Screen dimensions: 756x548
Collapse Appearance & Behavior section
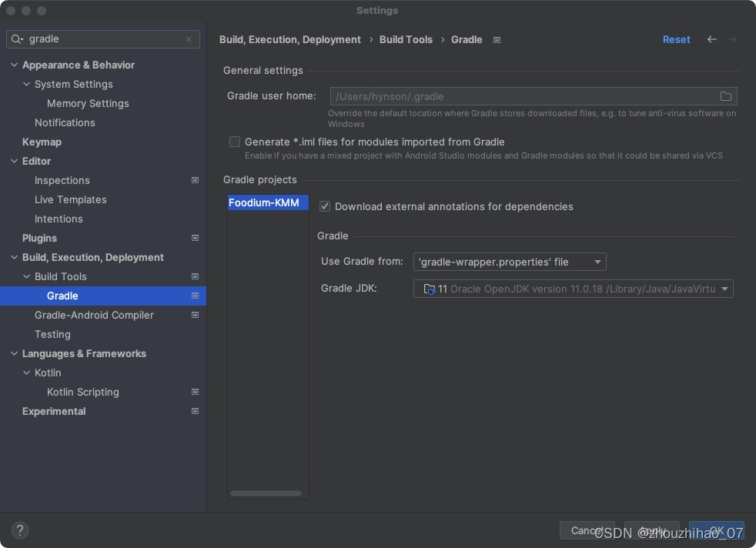14,65
